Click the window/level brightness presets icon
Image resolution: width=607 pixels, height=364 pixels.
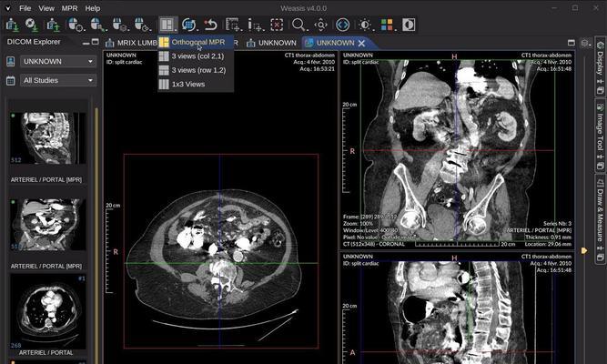click(365, 25)
